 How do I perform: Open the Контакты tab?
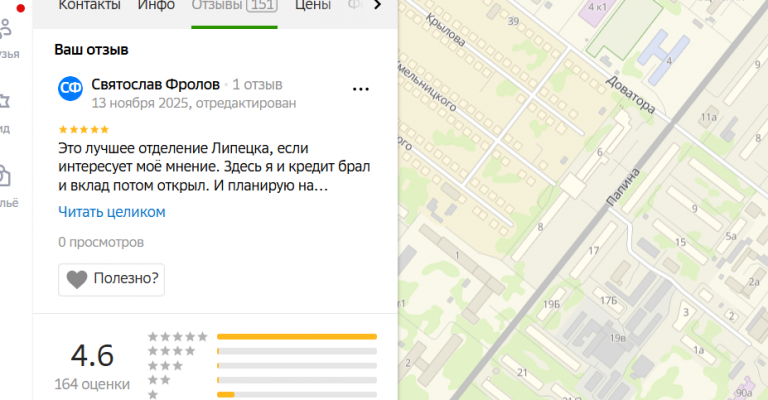89,5
